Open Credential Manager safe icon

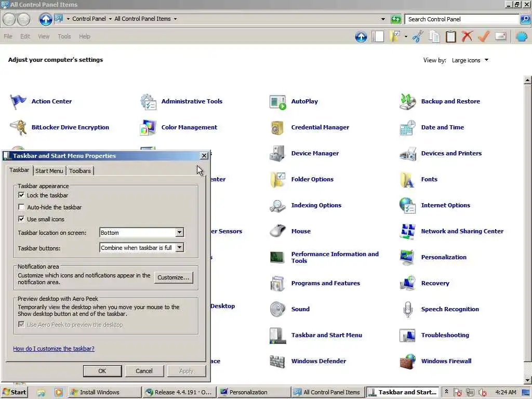278,128
